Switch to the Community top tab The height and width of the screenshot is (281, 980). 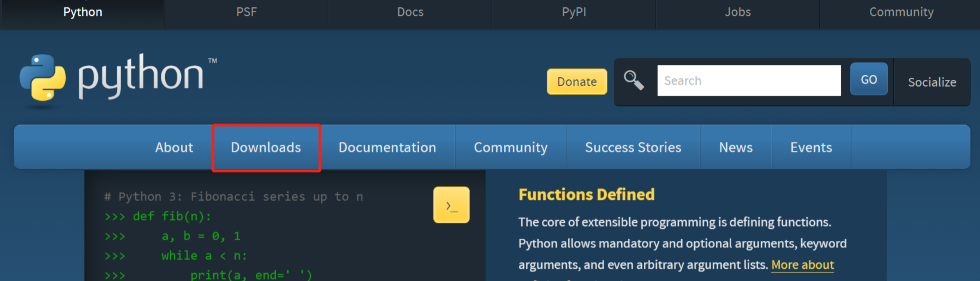click(x=901, y=12)
